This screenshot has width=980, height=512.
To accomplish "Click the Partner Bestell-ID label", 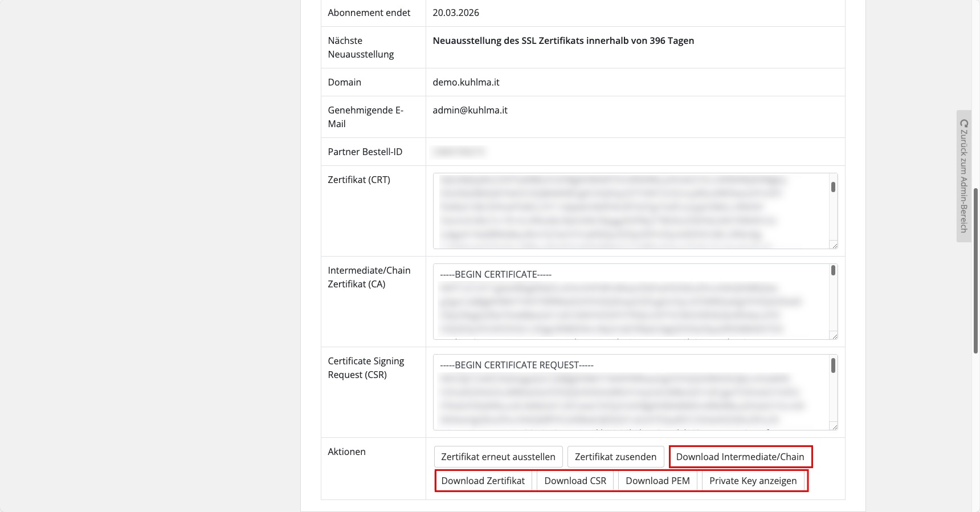I will point(365,152).
